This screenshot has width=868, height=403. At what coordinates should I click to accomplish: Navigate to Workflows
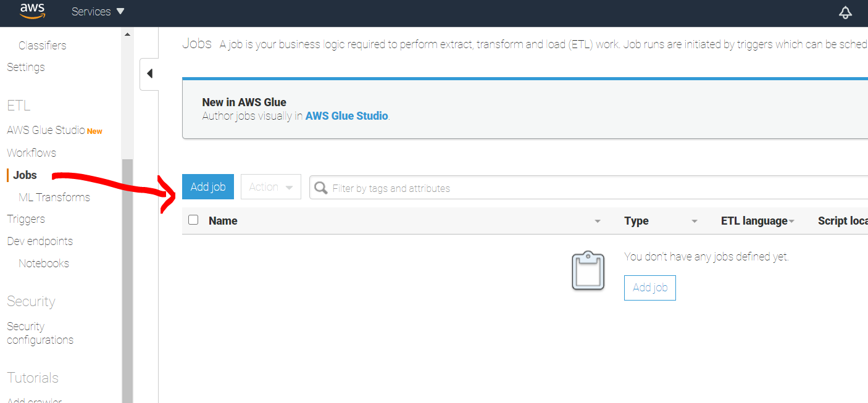tap(31, 152)
